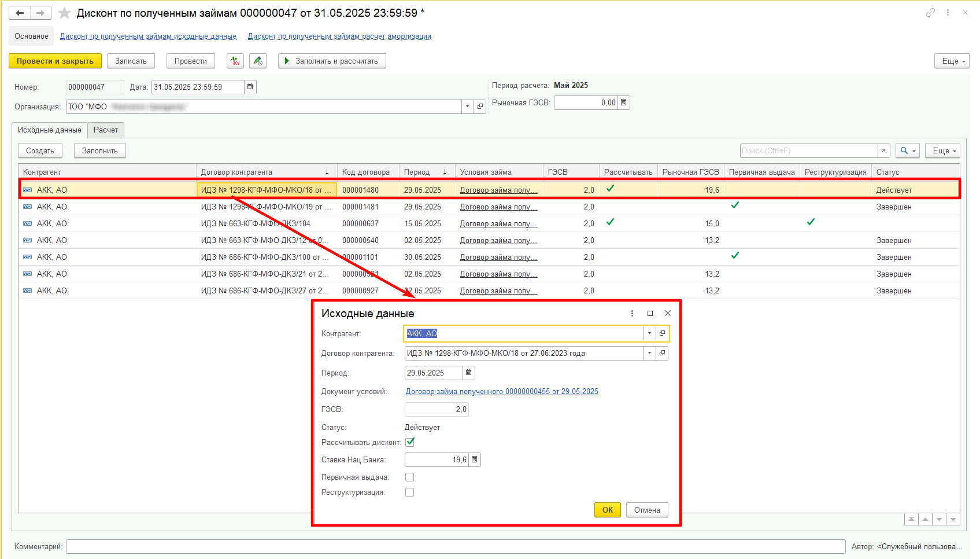Switch to Исходные данные tab
Image resolution: width=980 pixels, height=559 pixels.
pos(49,130)
